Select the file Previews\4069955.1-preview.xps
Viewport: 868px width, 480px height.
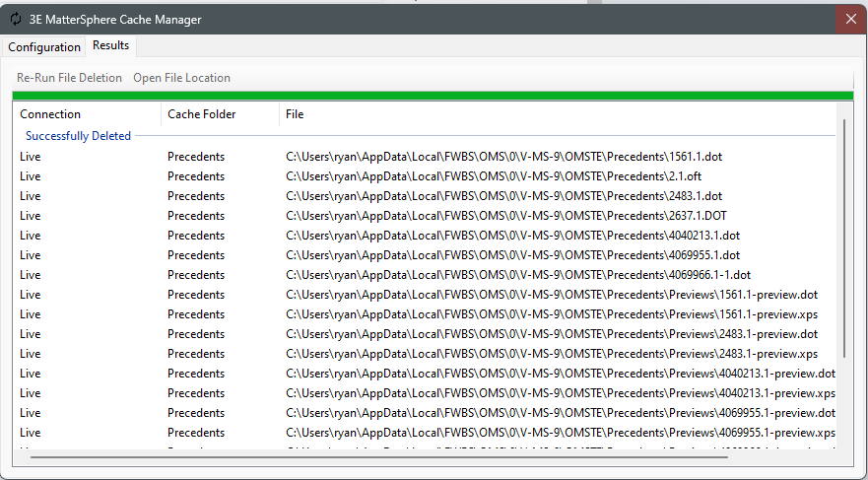(x=561, y=433)
